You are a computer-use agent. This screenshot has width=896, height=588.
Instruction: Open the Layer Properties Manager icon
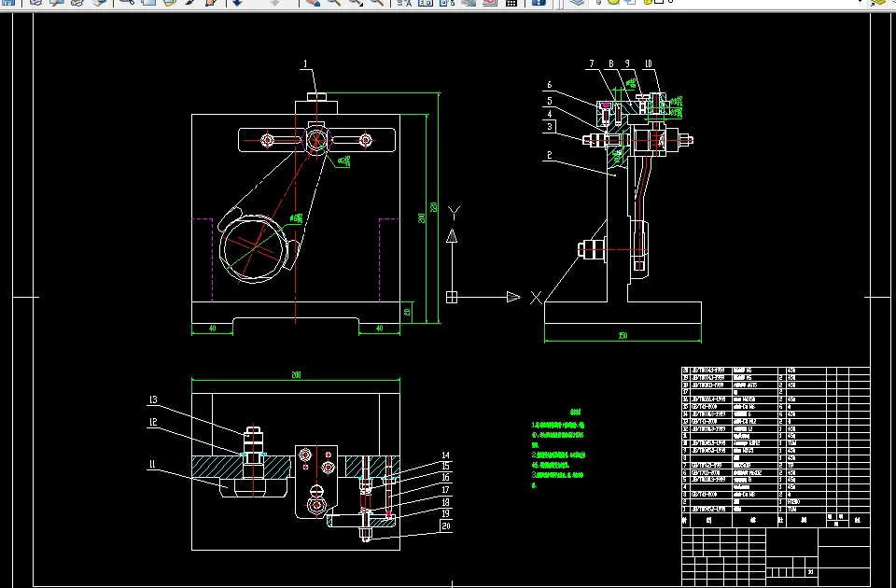(577, 3)
